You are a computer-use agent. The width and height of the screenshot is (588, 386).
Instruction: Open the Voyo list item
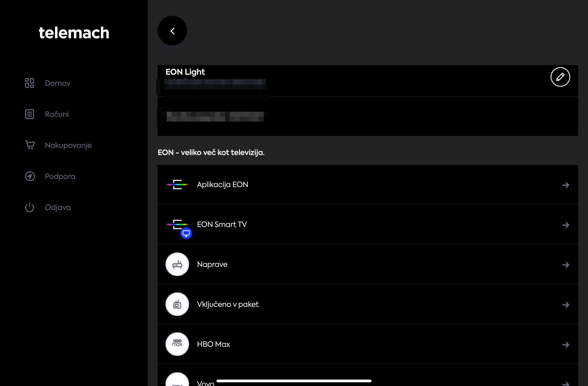click(x=206, y=383)
